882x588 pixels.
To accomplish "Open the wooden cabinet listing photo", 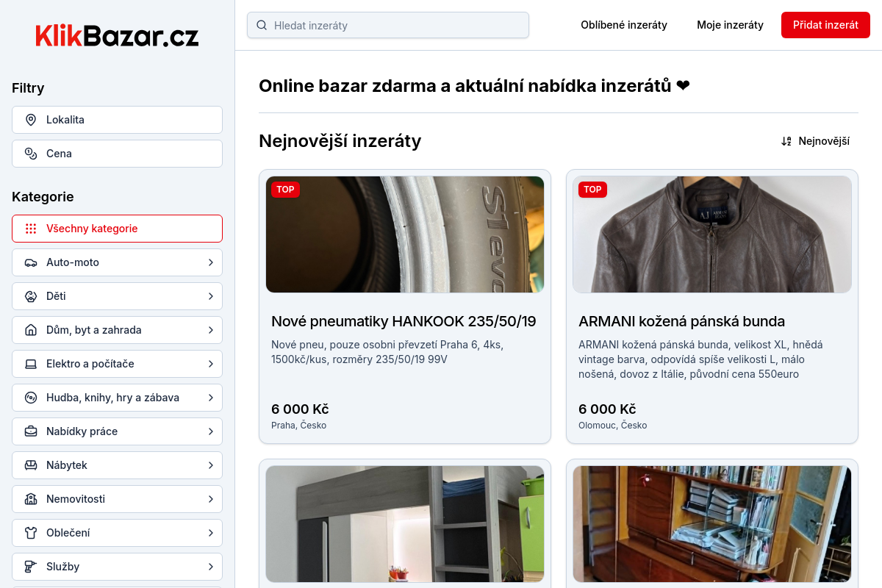I will (x=712, y=524).
